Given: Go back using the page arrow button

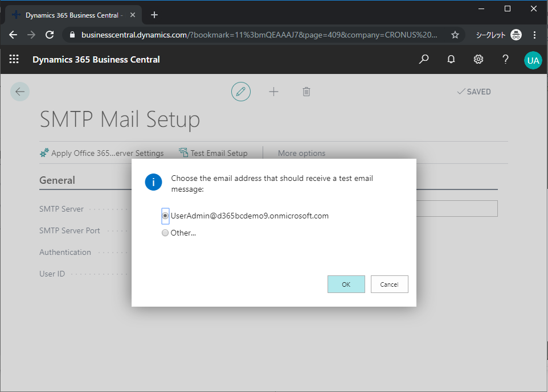Looking at the screenshot, I should [x=20, y=92].
